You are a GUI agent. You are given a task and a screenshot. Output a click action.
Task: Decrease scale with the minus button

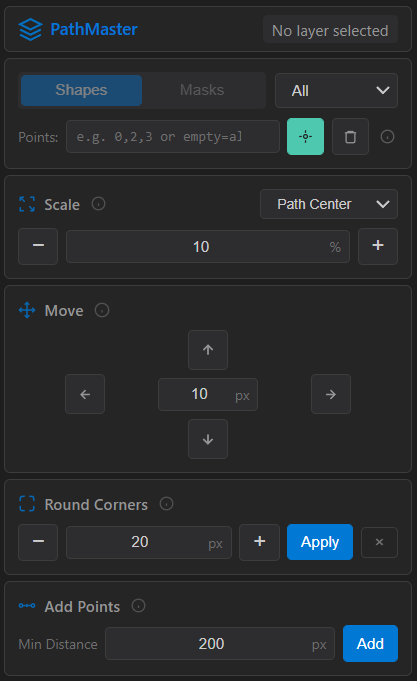(x=38, y=246)
